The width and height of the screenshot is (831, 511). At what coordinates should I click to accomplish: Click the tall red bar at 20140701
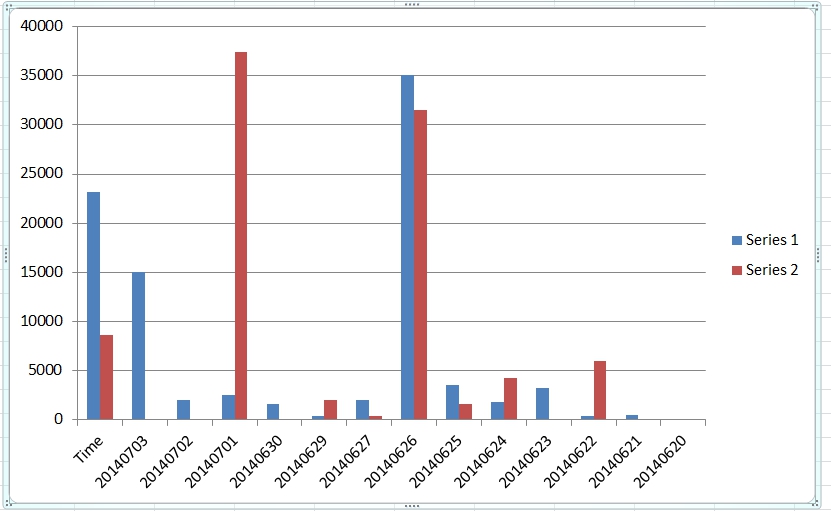coord(241,235)
